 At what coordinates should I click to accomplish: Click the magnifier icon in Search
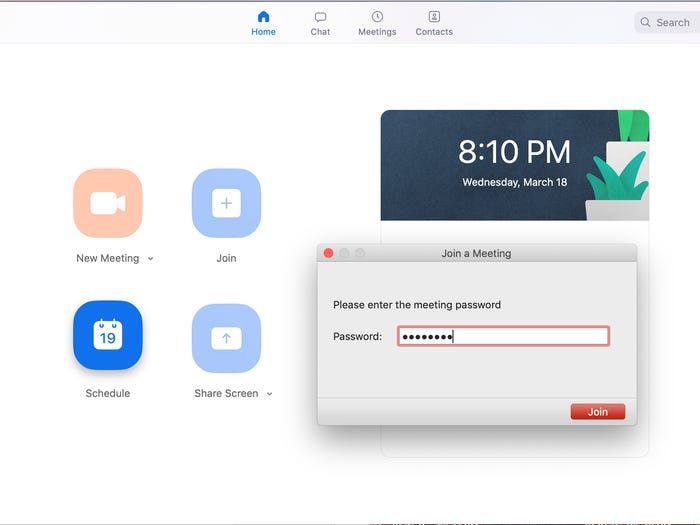[x=645, y=22]
